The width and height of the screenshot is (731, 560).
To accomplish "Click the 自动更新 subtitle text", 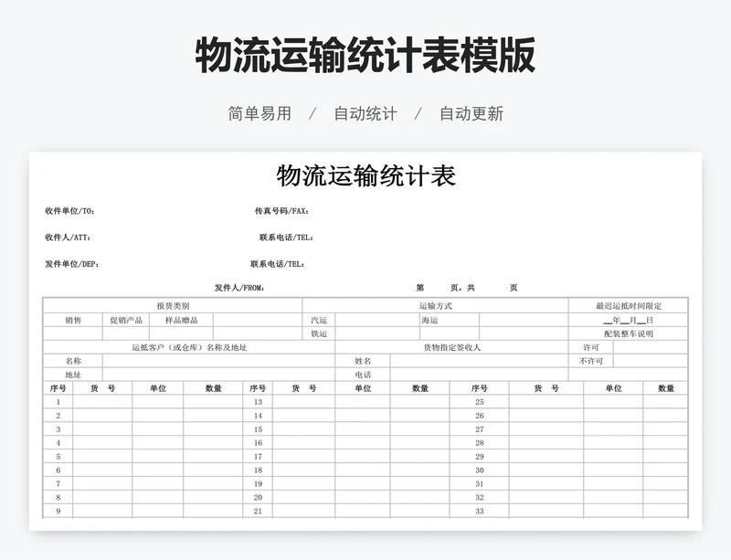I will click(x=471, y=113).
